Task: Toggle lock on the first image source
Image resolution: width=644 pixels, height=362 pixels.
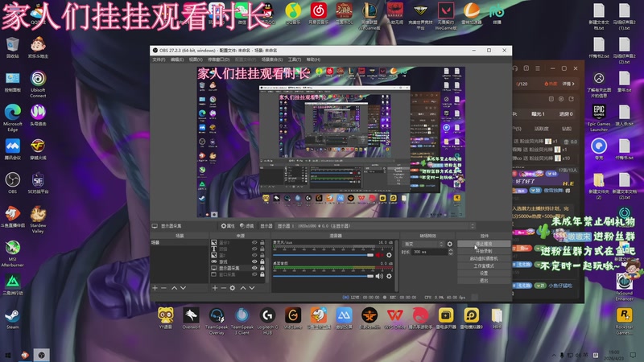Action: [x=262, y=243]
